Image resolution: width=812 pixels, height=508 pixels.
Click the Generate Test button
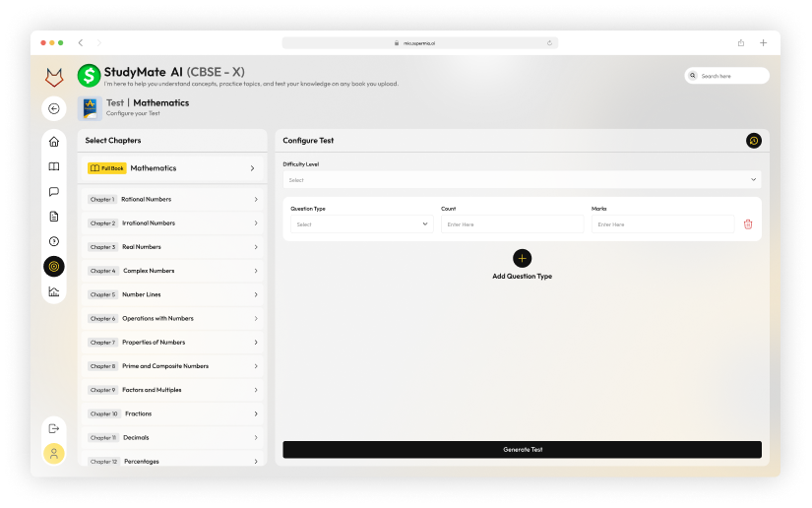(x=522, y=449)
